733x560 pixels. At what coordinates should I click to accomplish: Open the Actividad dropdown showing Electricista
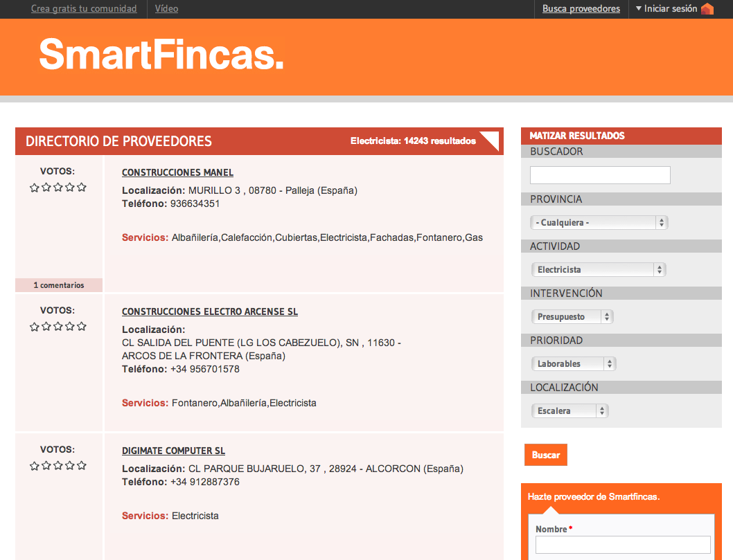tap(598, 270)
